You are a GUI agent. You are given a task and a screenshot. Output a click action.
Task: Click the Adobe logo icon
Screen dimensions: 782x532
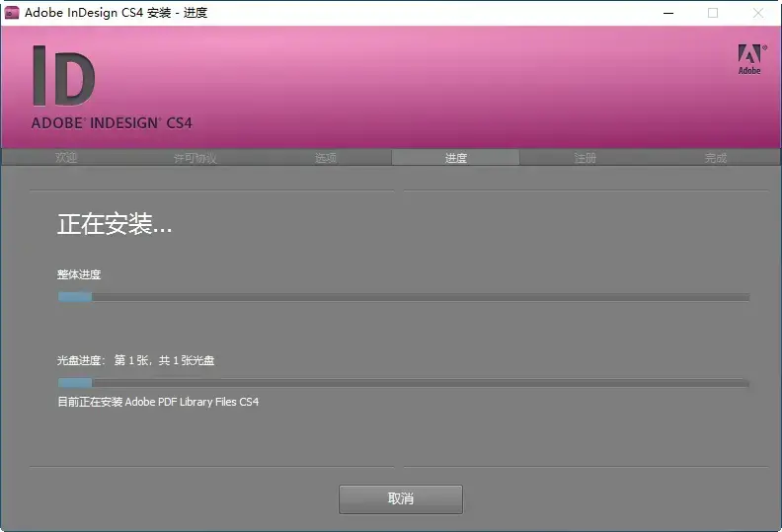[x=751, y=59]
